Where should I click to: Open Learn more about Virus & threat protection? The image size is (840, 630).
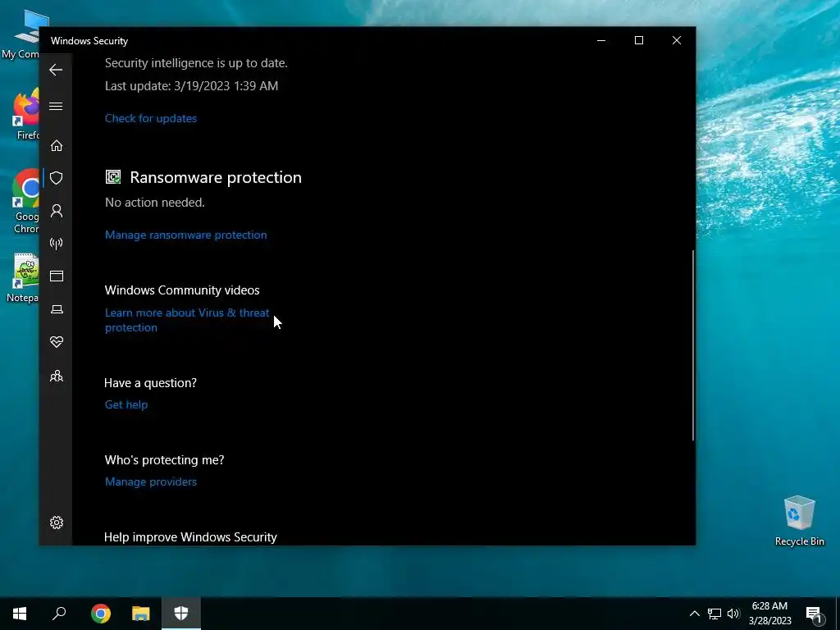coord(187,320)
